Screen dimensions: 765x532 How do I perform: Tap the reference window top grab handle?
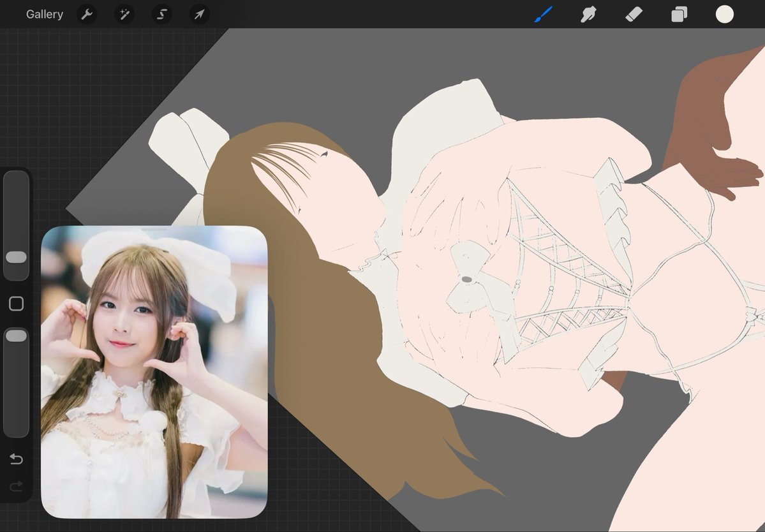coord(154,229)
